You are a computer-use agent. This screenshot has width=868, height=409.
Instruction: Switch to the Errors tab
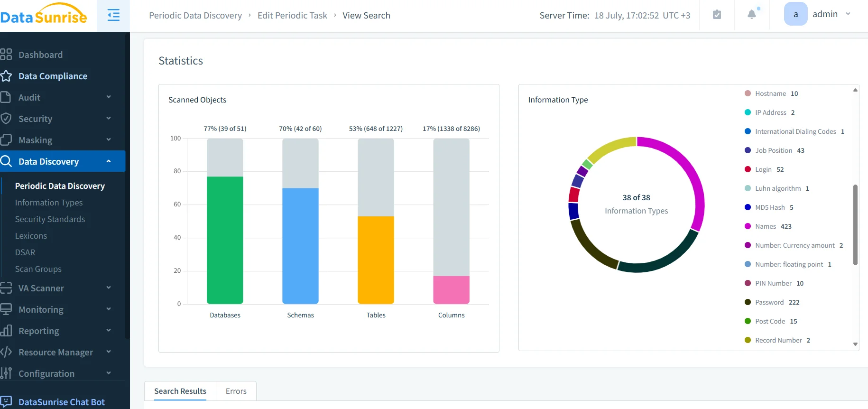click(x=236, y=391)
